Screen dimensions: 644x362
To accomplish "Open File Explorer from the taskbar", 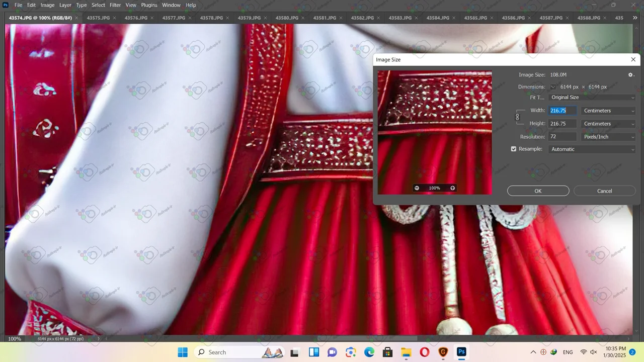I will pyautogui.click(x=406, y=352).
